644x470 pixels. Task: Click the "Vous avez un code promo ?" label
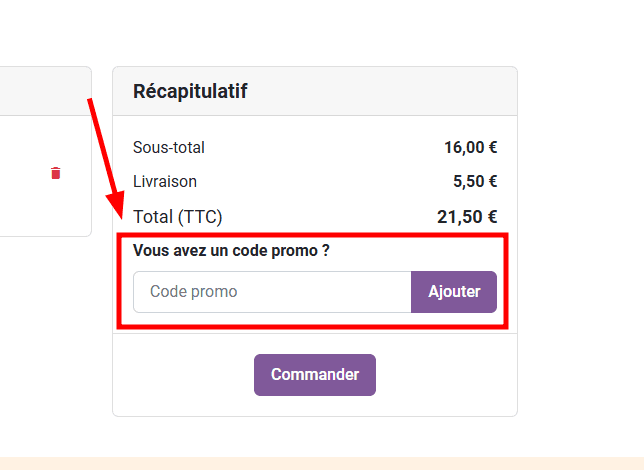pyautogui.click(x=232, y=251)
